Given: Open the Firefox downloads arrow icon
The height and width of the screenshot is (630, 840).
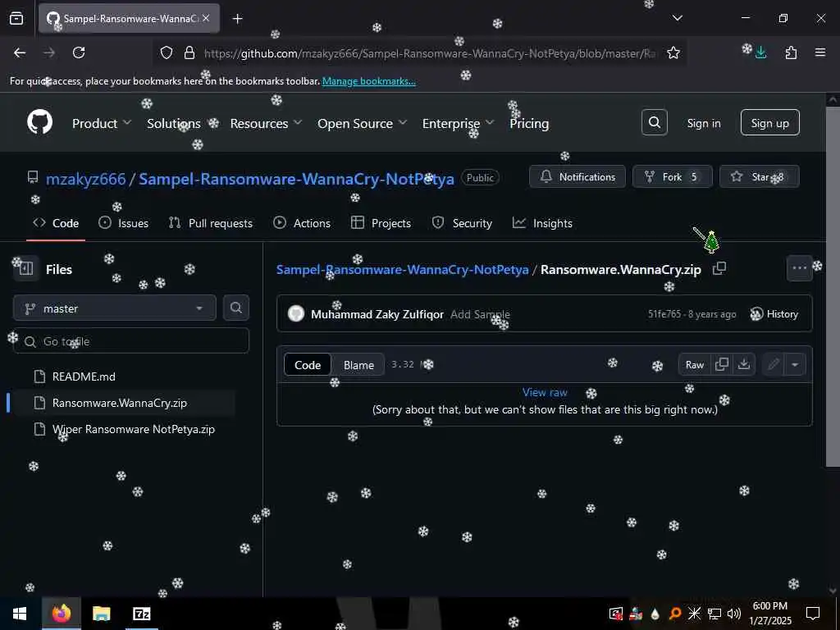Looking at the screenshot, I should tap(760, 52).
